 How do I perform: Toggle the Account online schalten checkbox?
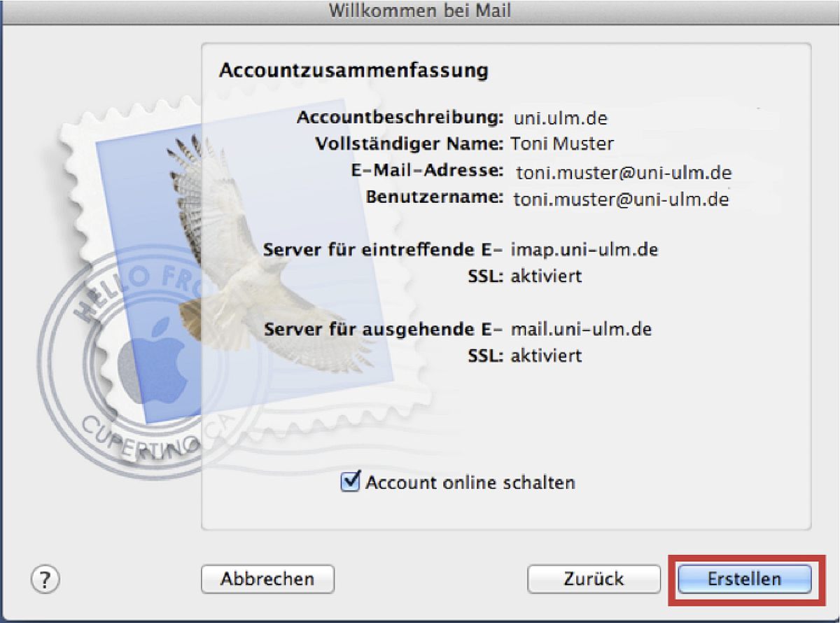[351, 482]
